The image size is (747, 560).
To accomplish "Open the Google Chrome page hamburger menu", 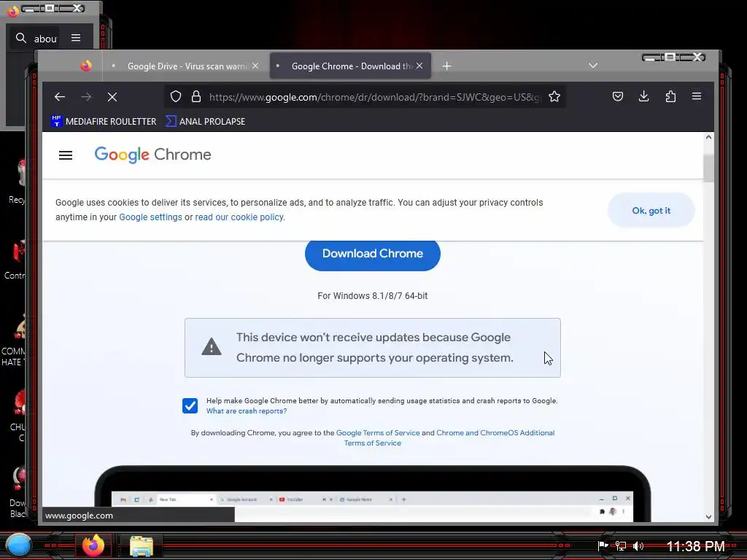I will point(66,155).
